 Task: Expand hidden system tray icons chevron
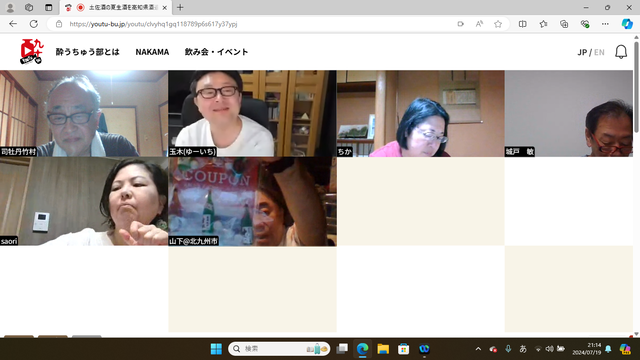[x=478, y=349]
